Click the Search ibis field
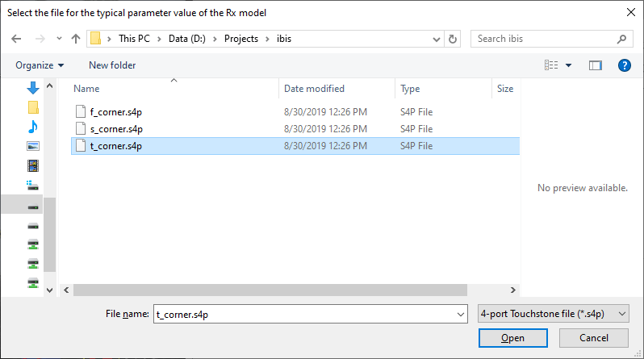644x359 pixels. [545, 39]
